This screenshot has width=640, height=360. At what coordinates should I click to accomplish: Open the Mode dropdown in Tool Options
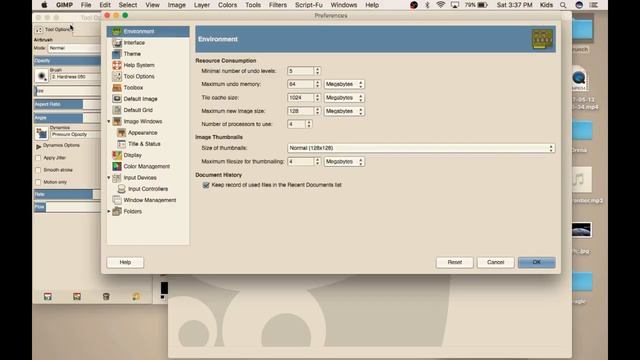pos(74,48)
